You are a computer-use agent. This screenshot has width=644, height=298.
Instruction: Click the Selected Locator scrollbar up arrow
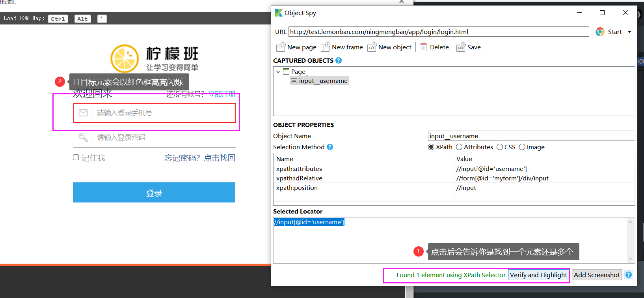[x=630, y=222]
